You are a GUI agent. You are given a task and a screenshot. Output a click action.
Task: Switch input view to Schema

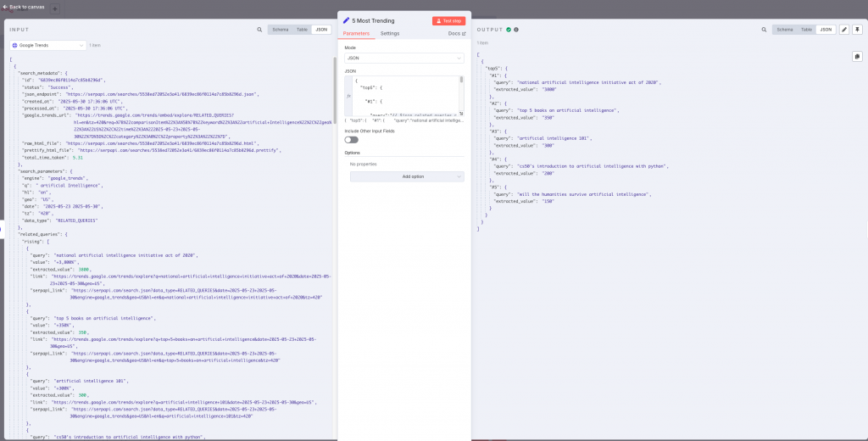[280, 30]
